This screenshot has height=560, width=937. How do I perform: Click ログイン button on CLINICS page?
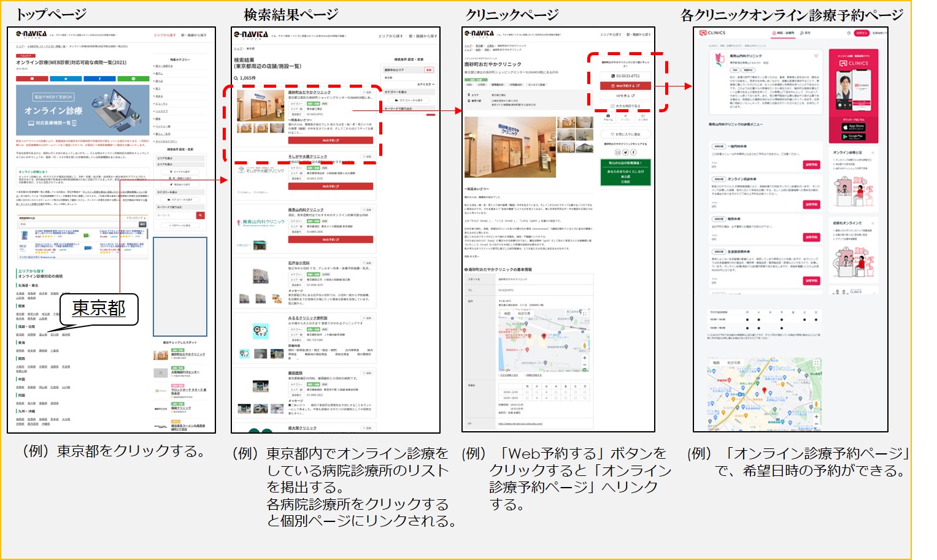click(862, 33)
